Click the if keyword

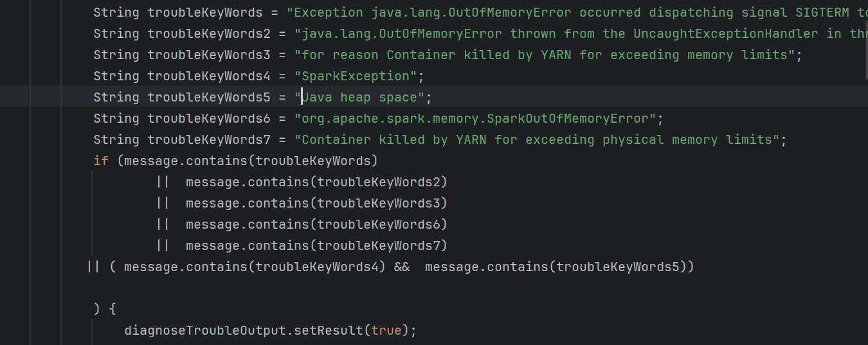(x=101, y=161)
